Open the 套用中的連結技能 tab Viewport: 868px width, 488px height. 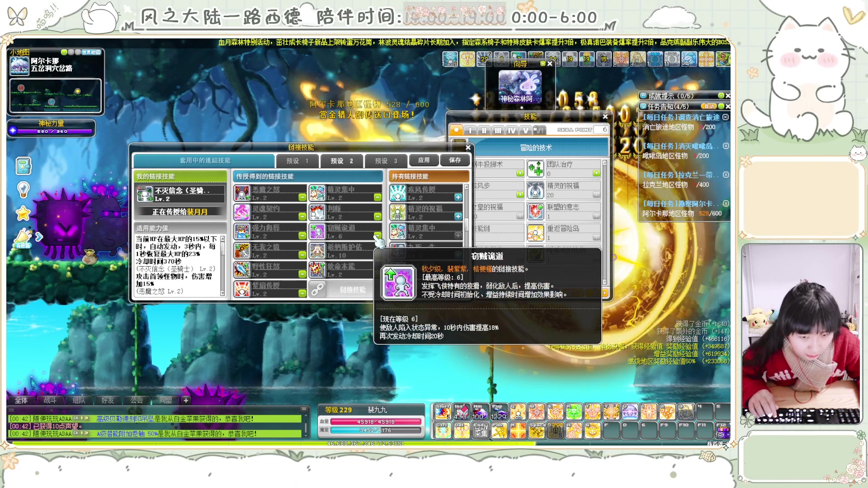(204, 161)
